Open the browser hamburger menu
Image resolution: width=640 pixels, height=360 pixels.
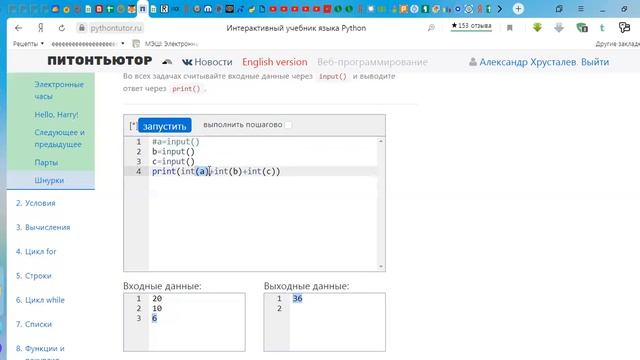[580, 9]
